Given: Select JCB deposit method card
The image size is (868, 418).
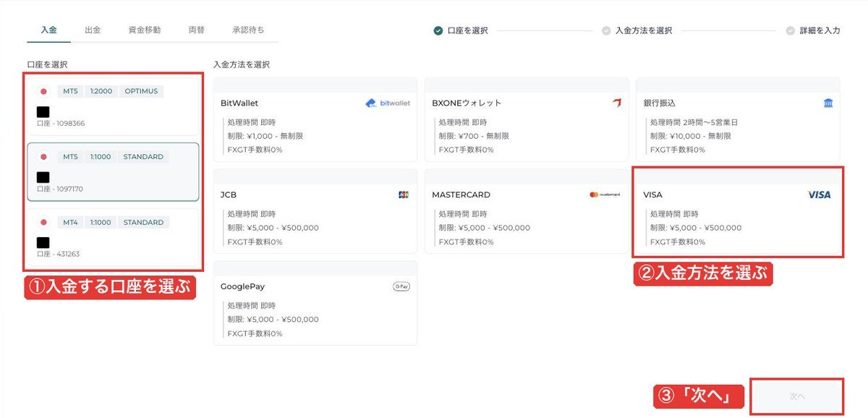Looking at the screenshot, I should tap(315, 211).
